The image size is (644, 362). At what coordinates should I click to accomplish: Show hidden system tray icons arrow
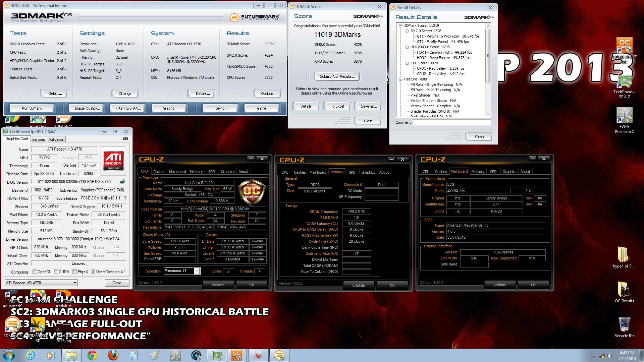[x=594, y=356]
